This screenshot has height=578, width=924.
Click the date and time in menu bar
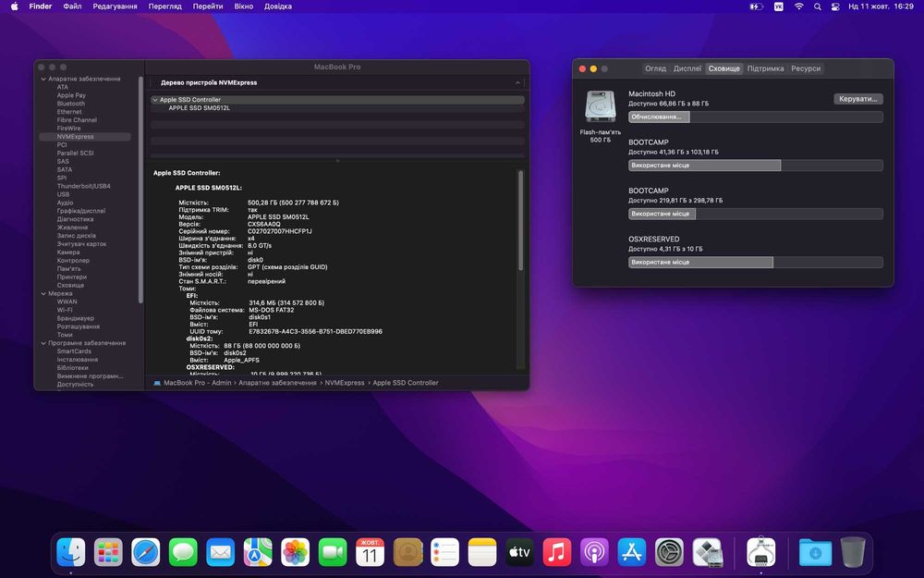coord(881,6)
